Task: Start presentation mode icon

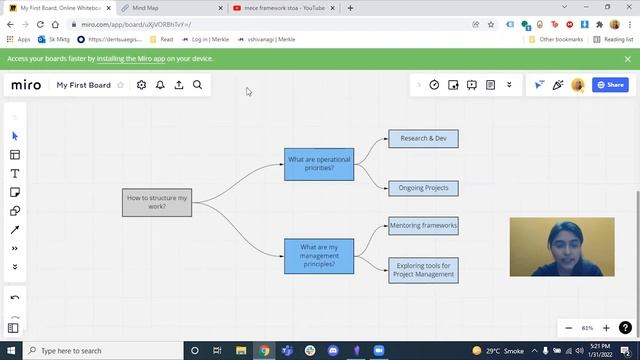Action: (472, 85)
